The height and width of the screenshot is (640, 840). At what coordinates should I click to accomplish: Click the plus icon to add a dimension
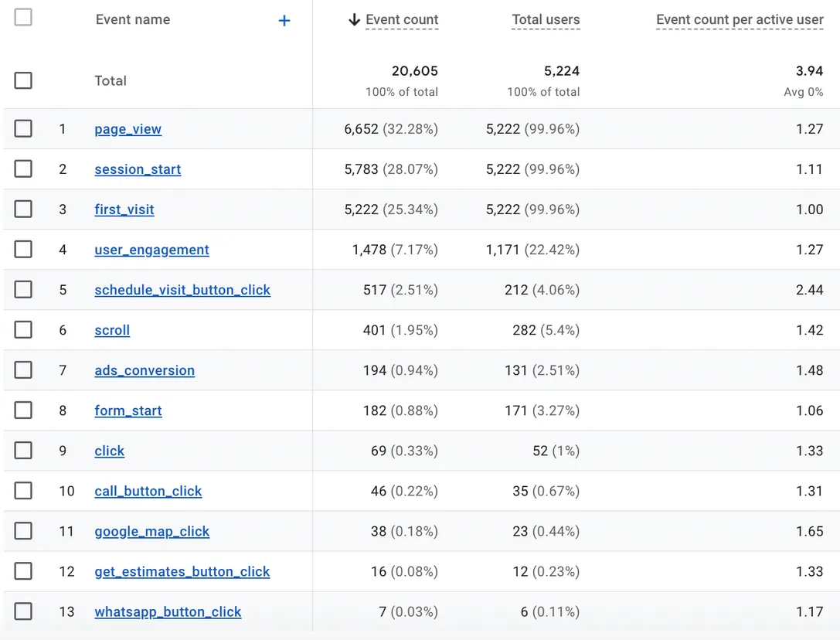point(284,21)
